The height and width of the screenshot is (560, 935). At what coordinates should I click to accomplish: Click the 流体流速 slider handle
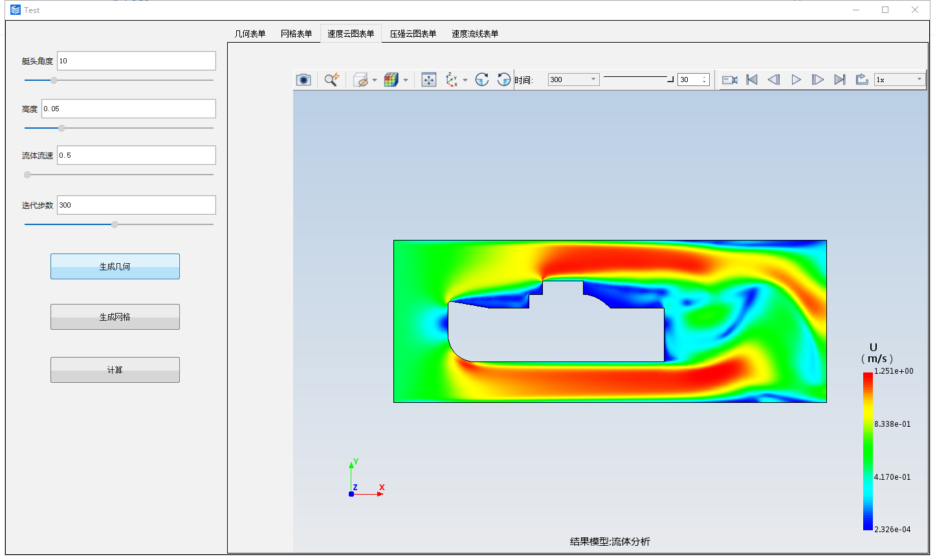click(x=27, y=175)
